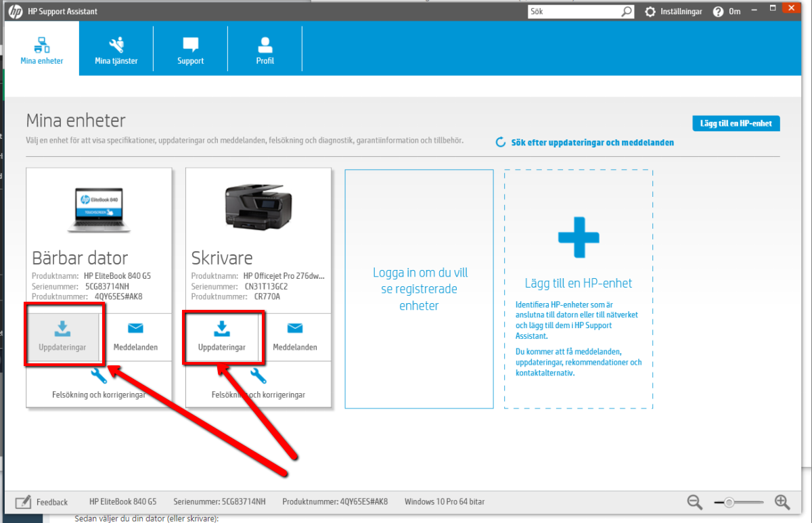Click Windows 10 Pro 64 bitar status text
812x523 pixels.
pyautogui.click(x=445, y=502)
